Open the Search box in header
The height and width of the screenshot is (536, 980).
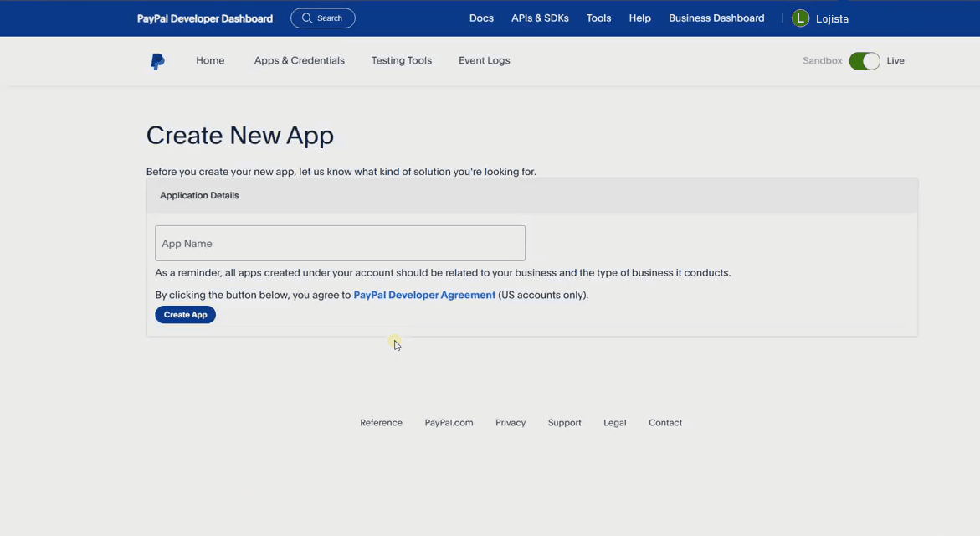322,18
